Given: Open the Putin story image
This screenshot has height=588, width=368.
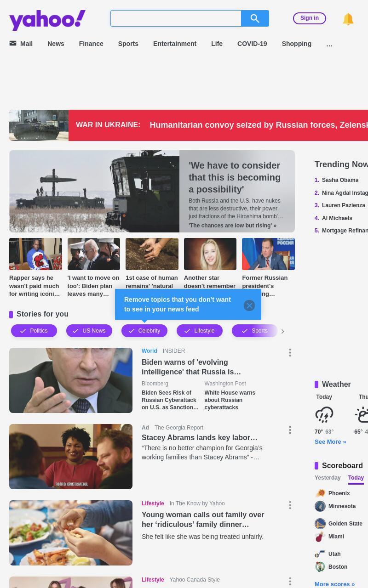Looking at the screenshot, I should coord(71,380).
